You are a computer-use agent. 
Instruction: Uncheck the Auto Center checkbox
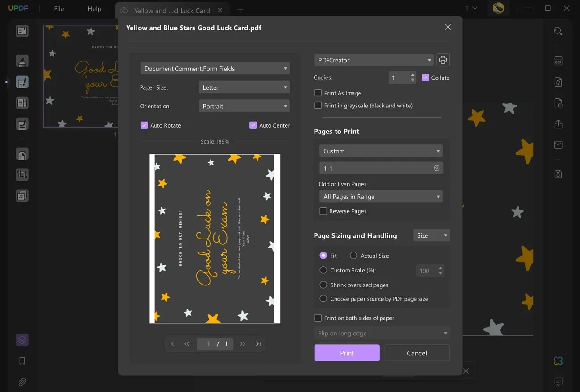point(253,125)
